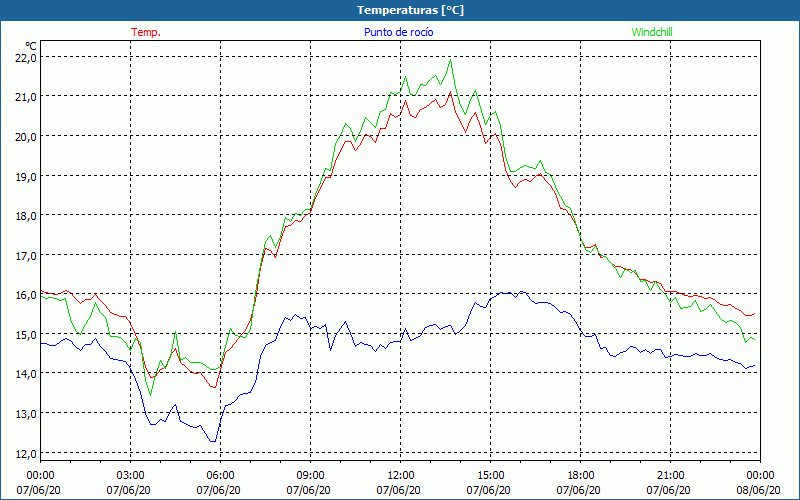Click the Temperaturas [°C] title bar
This screenshot has height=500, width=800.
[400, 10]
